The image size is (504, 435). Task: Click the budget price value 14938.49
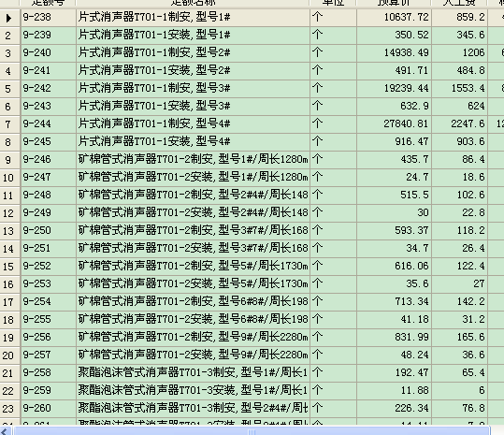coord(406,52)
